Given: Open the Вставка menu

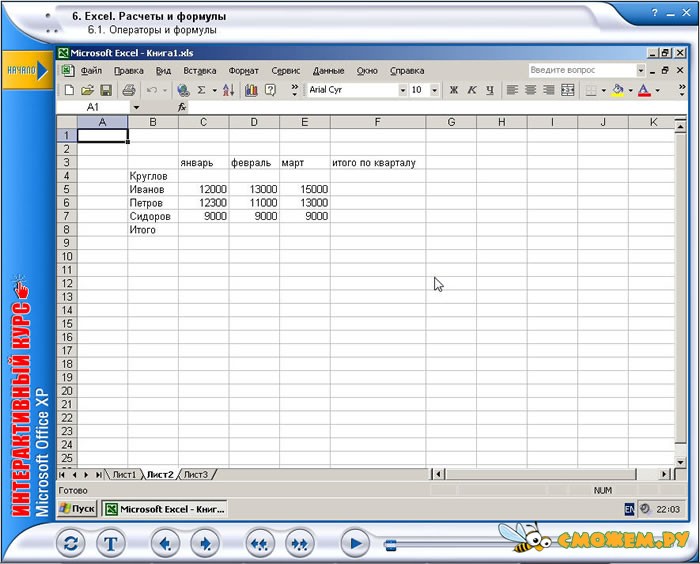Looking at the screenshot, I should coord(200,71).
